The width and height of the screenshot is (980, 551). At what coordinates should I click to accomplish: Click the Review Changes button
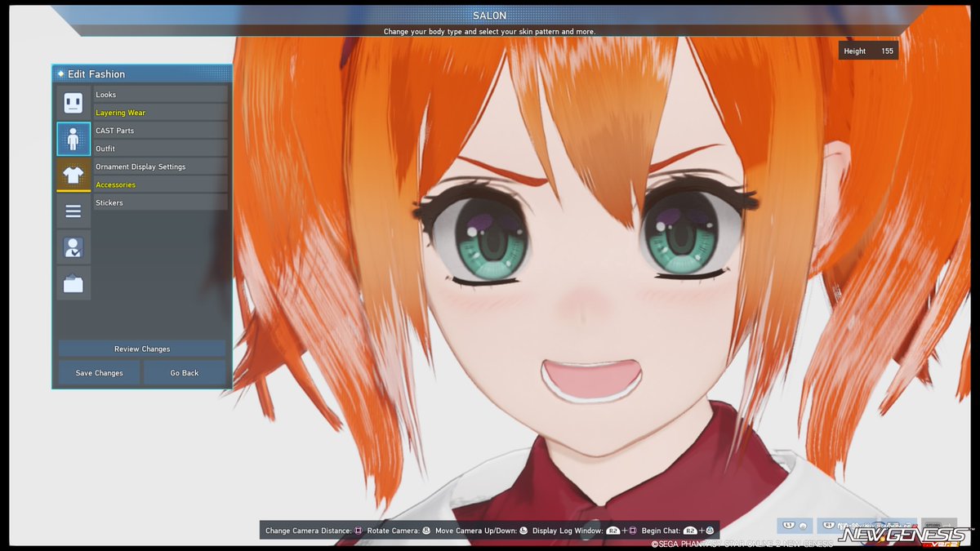click(142, 349)
